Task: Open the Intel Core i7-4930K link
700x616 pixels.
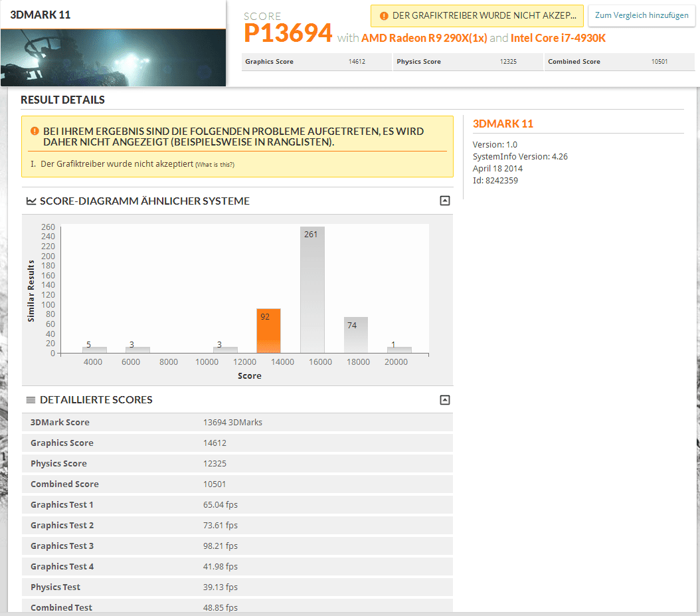Action: pos(558,38)
